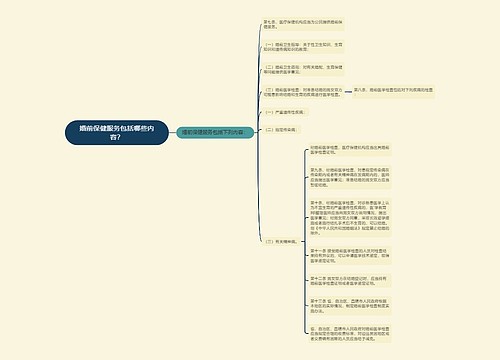
Task: Select the 第七条 medical institutions node
Action: coord(303,24)
